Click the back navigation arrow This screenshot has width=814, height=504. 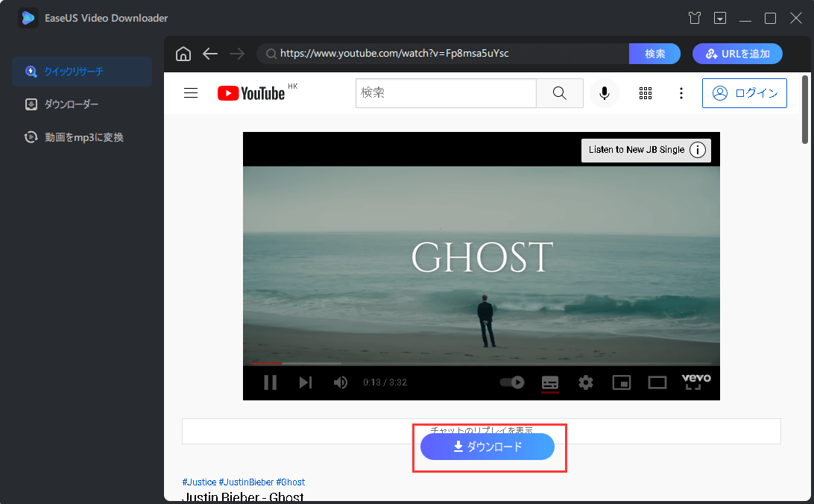(x=209, y=53)
